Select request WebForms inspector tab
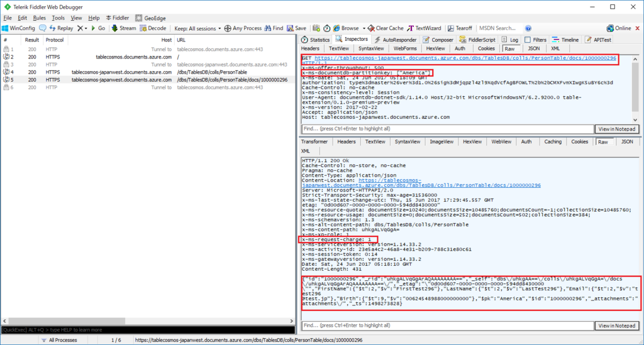644x345 pixels. point(405,48)
